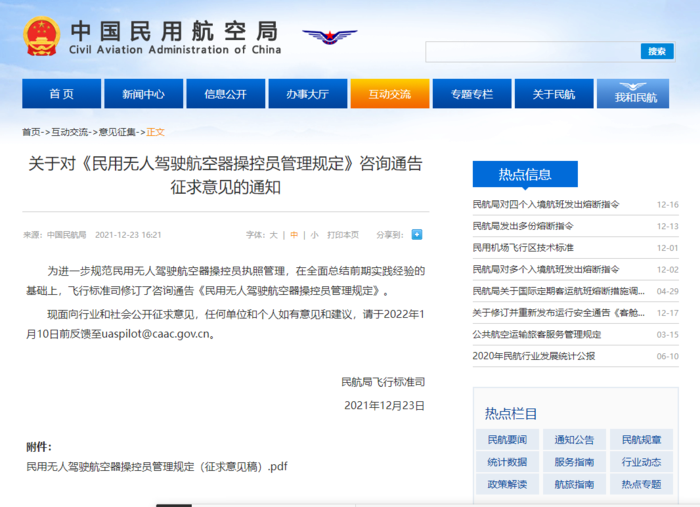Click the share plus icon after 分享到
This screenshot has width=700, height=507.
coord(417,235)
